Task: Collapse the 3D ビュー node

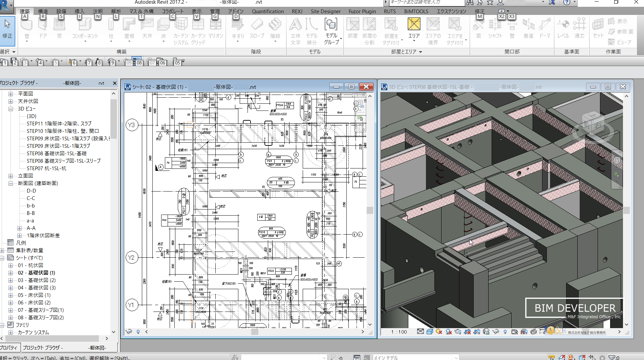Action: pos(10,109)
